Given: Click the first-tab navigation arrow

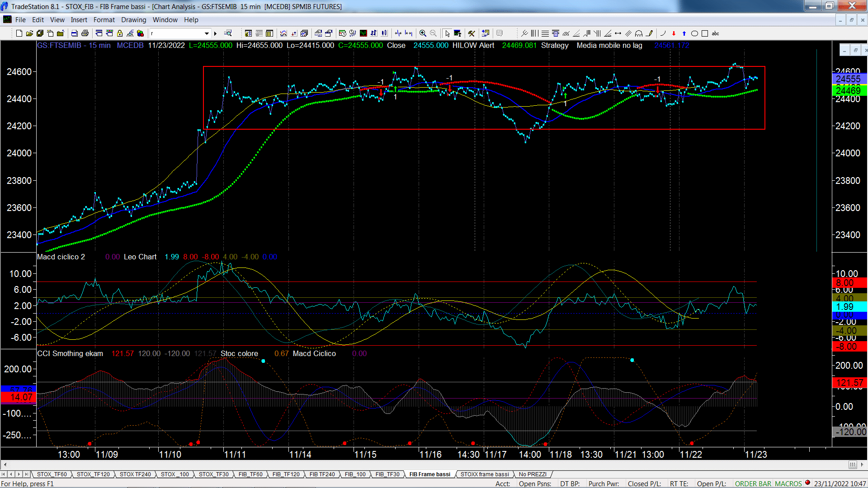Looking at the screenshot, I should 4,474.
